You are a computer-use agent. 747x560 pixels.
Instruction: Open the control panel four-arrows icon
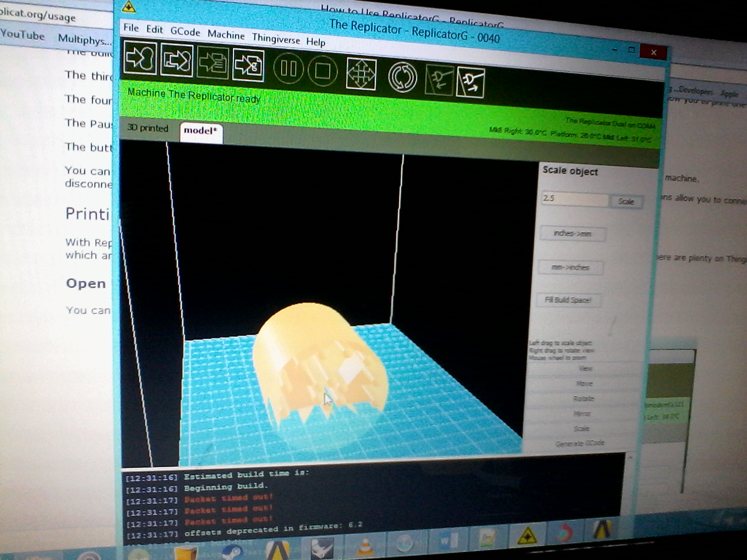pos(361,74)
